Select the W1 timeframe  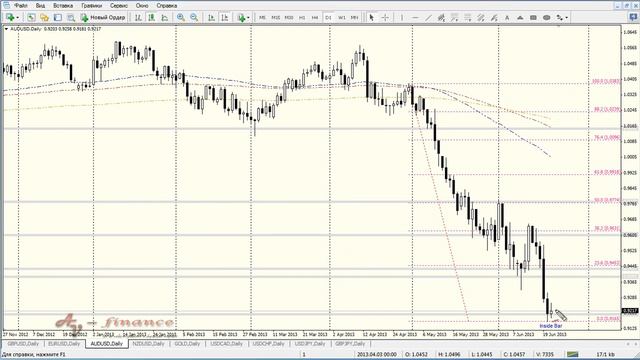pos(342,18)
